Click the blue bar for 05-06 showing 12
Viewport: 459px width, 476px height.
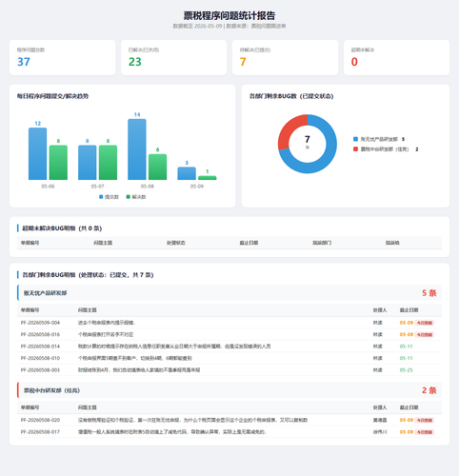[37, 154]
